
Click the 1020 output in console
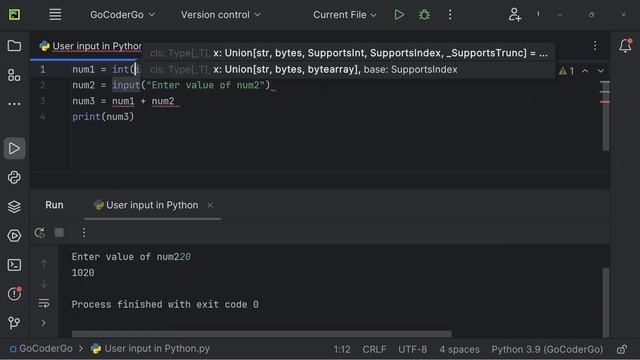(x=83, y=273)
